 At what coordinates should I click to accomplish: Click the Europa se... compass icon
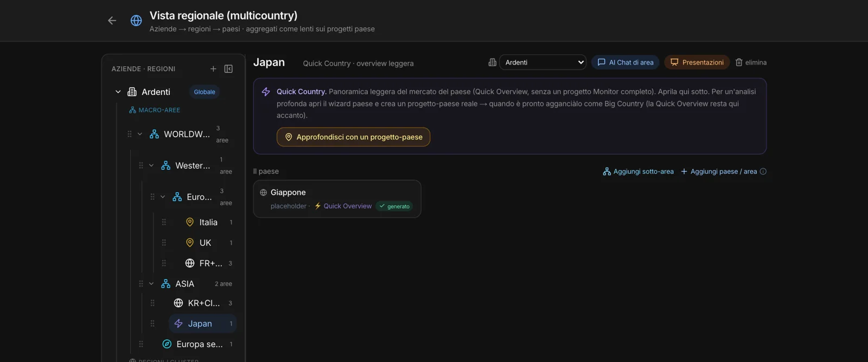[x=167, y=344]
